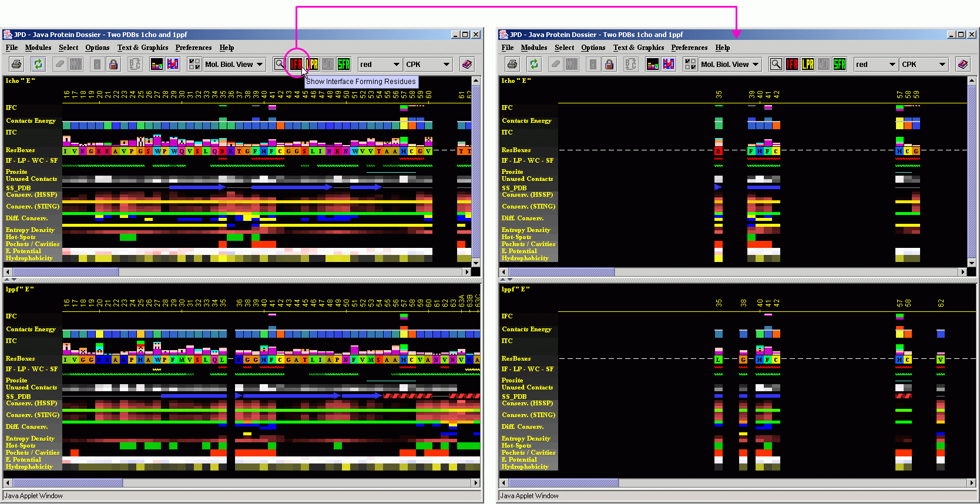Click the eraser icon in left window toolbar

59,64
